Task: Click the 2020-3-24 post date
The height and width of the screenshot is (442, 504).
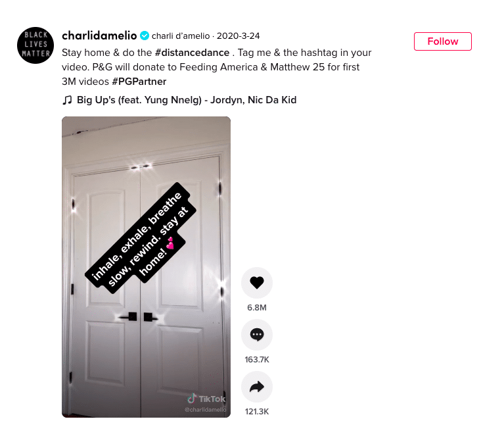Action: point(238,36)
